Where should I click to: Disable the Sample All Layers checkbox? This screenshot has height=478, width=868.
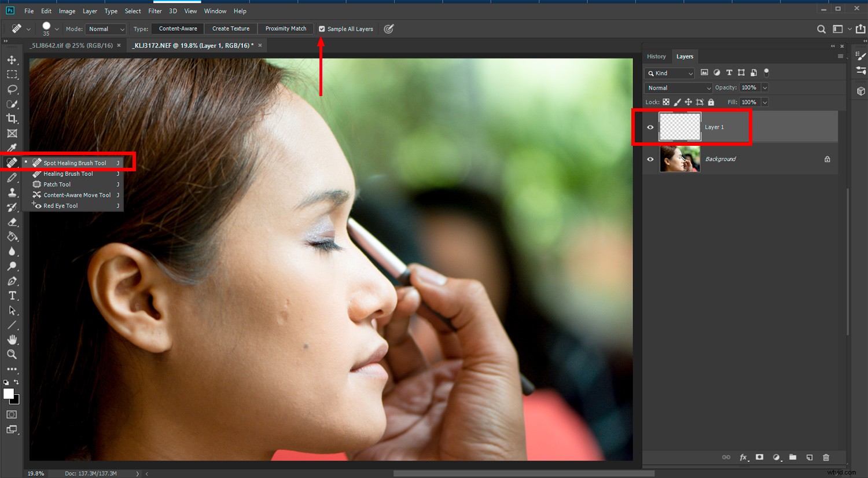pyautogui.click(x=322, y=28)
